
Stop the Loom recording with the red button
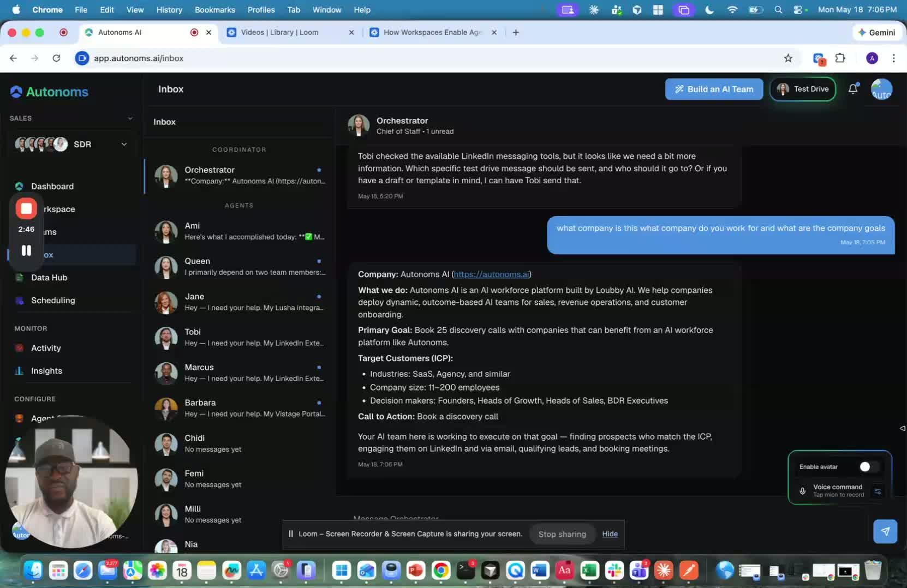26,208
